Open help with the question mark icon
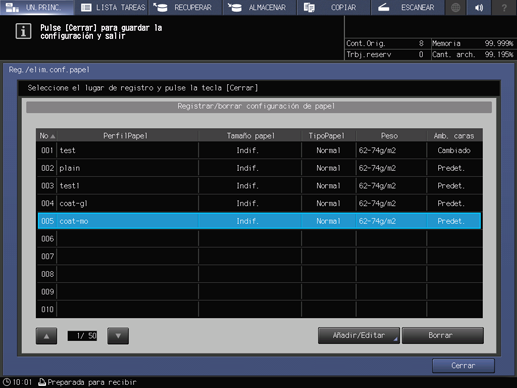Viewport: 517px width, 388px height. (x=504, y=7)
